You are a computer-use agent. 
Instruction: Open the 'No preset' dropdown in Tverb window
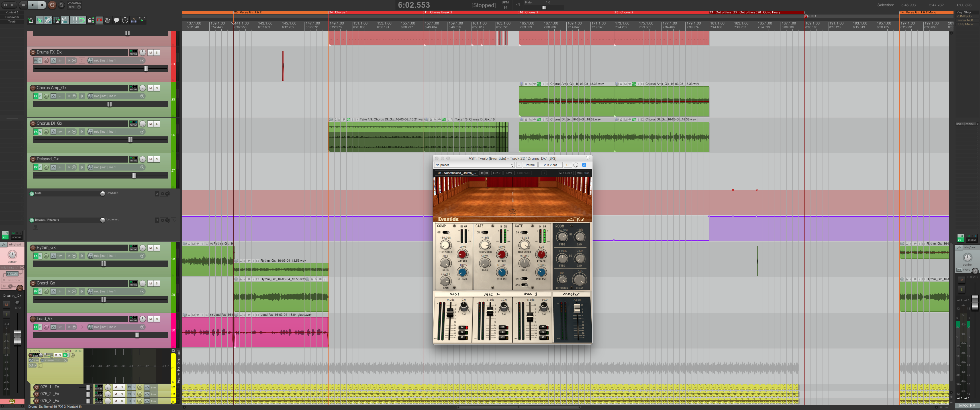pyautogui.click(x=474, y=165)
